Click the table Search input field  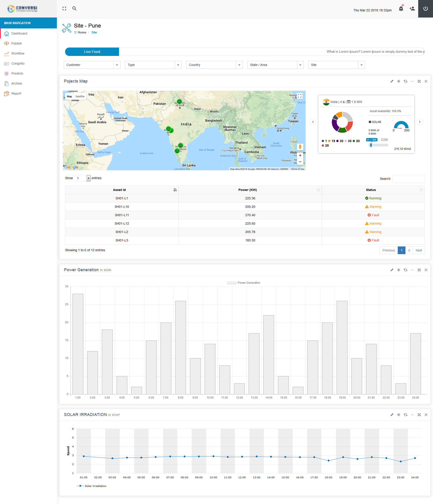click(408, 179)
